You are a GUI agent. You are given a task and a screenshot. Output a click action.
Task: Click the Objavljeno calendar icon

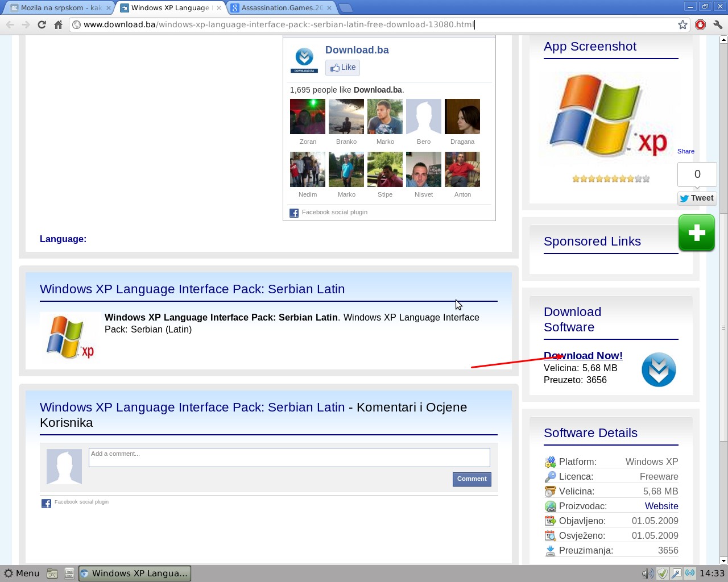550,521
